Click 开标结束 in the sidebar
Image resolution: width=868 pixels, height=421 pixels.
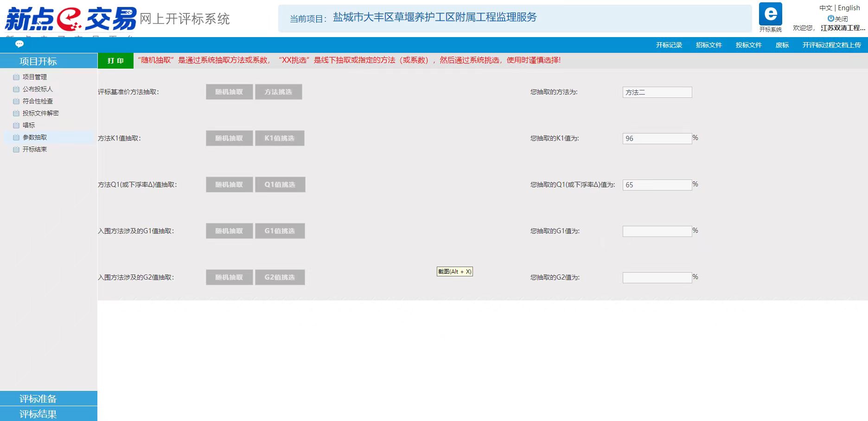click(x=34, y=149)
